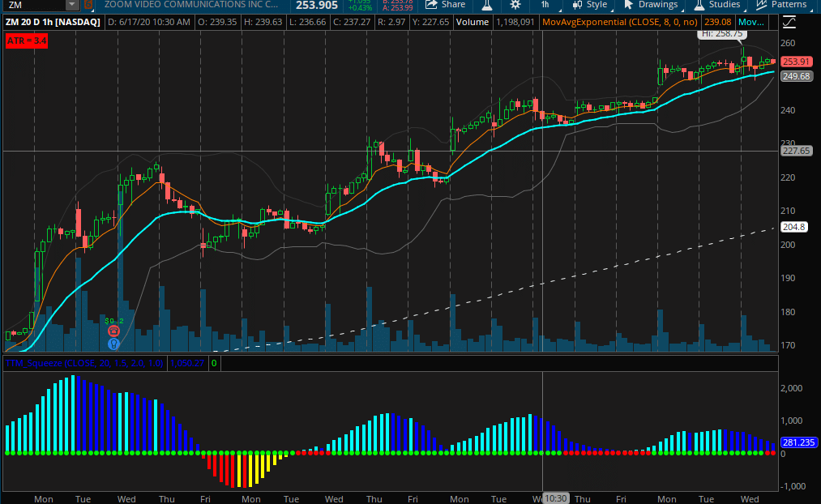The image size is (821, 504).
Task: Click the 227.65 crosshair price label
Action: 796,151
